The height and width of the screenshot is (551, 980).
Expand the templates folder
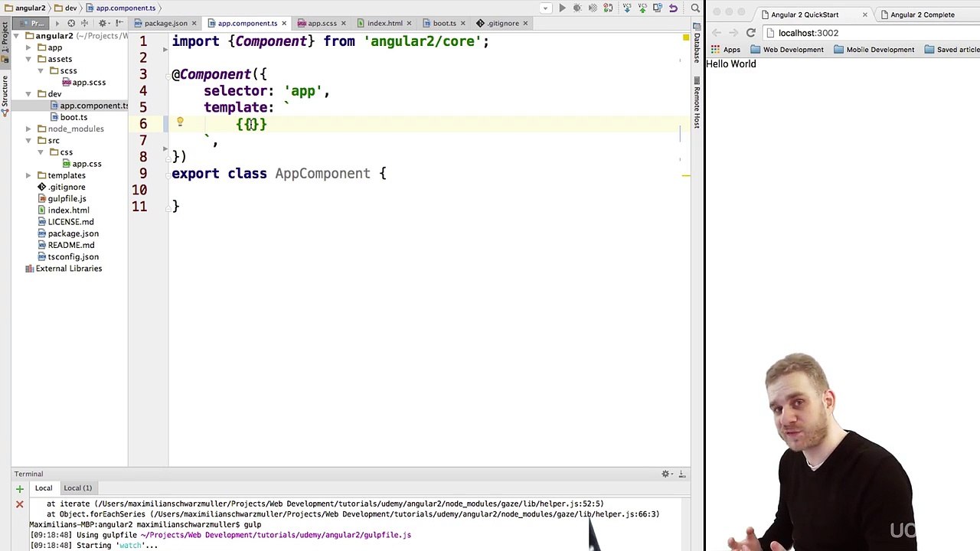pyautogui.click(x=29, y=175)
